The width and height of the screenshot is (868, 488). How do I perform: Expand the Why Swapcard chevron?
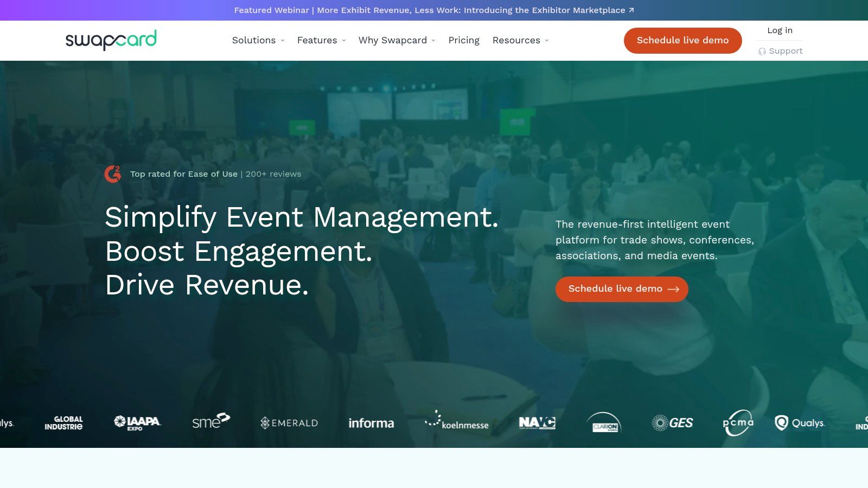tap(433, 41)
